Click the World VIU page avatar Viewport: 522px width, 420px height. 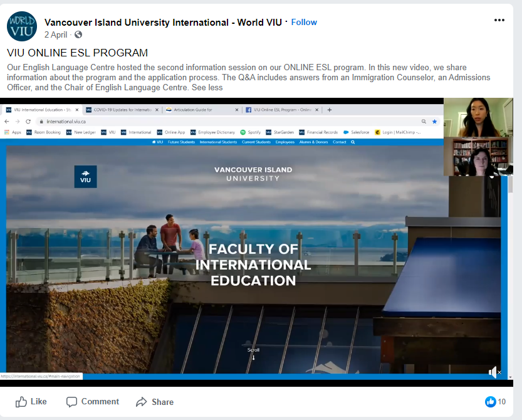[x=21, y=26]
